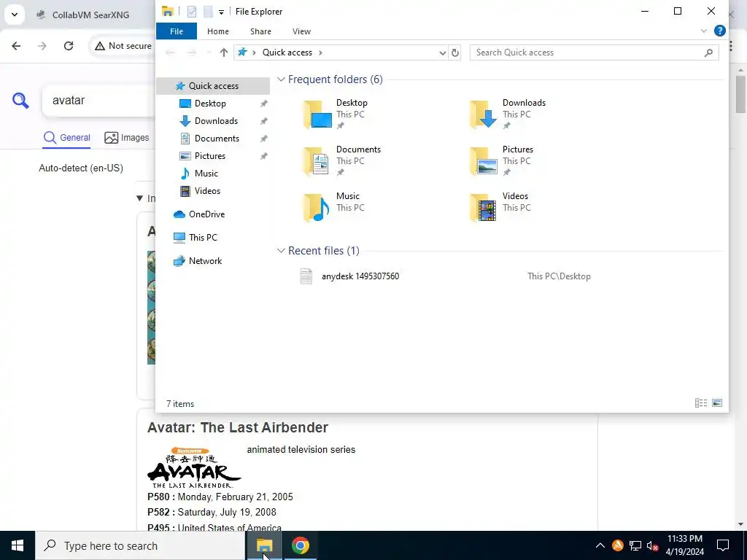The height and width of the screenshot is (560, 747).
Task: Collapse the Frequent folders group
Action: coord(281,79)
